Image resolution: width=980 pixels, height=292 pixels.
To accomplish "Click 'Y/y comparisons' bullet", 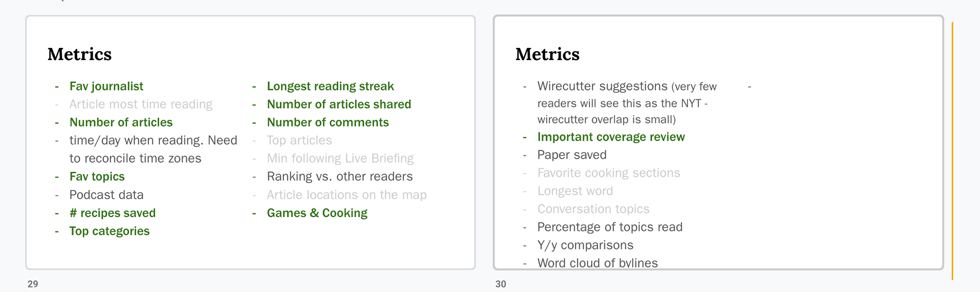I will click(x=585, y=245).
